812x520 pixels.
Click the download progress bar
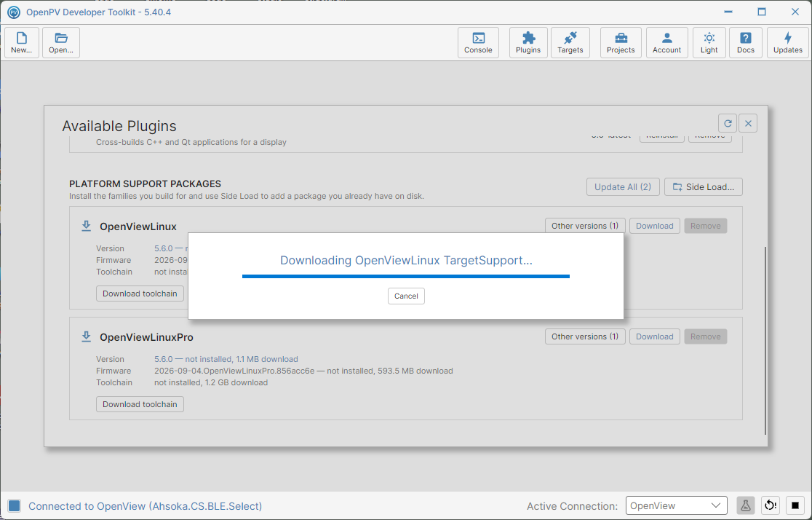click(x=406, y=276)
